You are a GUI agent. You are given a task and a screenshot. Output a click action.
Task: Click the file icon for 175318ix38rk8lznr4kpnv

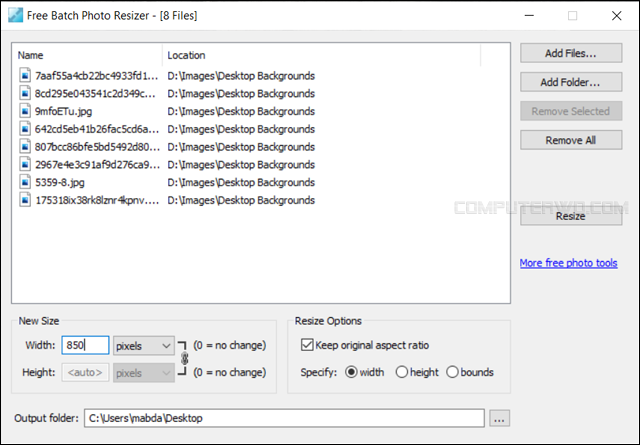tap(25, 200)
